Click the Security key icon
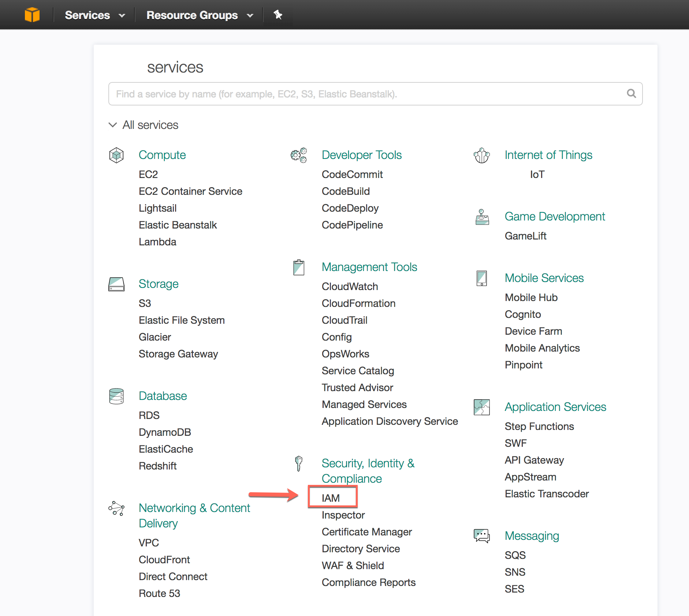 click(299, 464)
